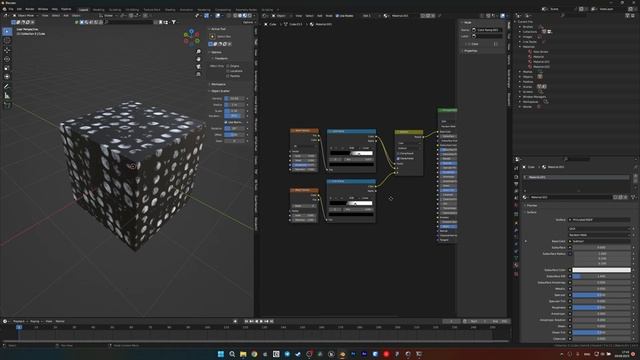Viewport: 640px width, 360px height.
Task: Enable rendered viewport shading mode
Action: [x=249, y=16]
